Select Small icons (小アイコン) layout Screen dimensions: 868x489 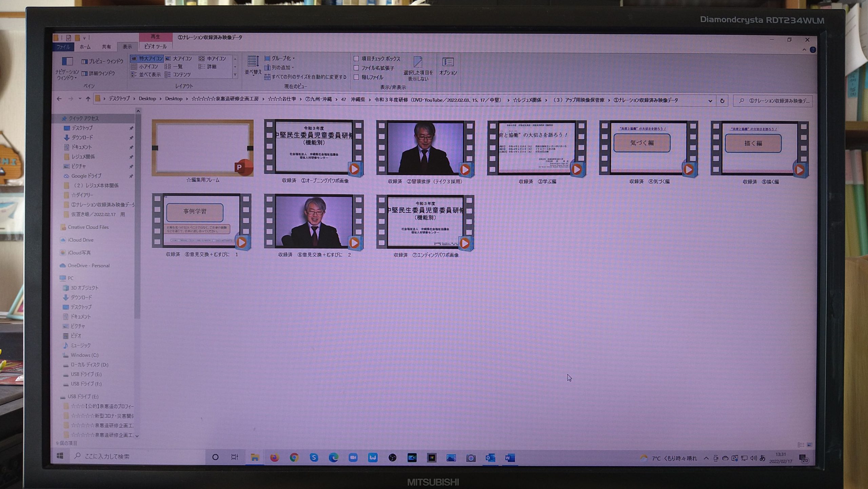click(x=144, y=67)
